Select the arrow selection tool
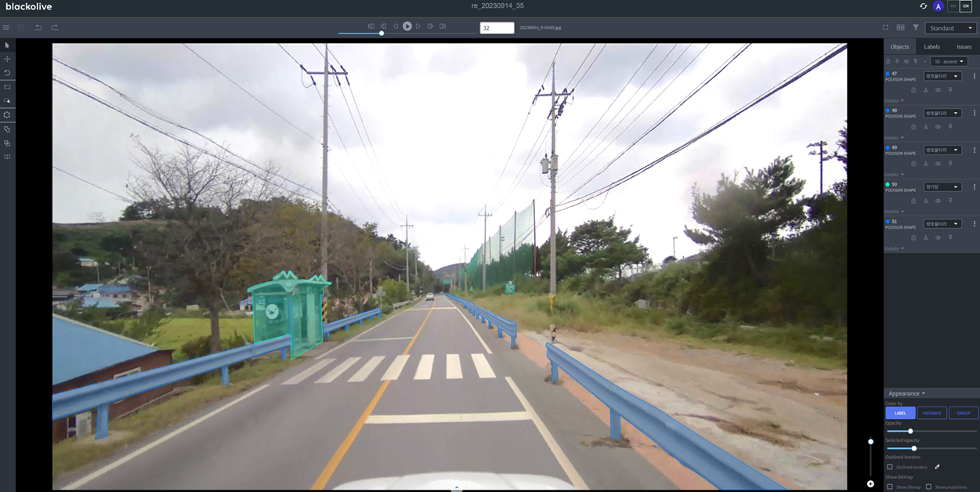This screenshot has height=492, width=980. [6, 45]
